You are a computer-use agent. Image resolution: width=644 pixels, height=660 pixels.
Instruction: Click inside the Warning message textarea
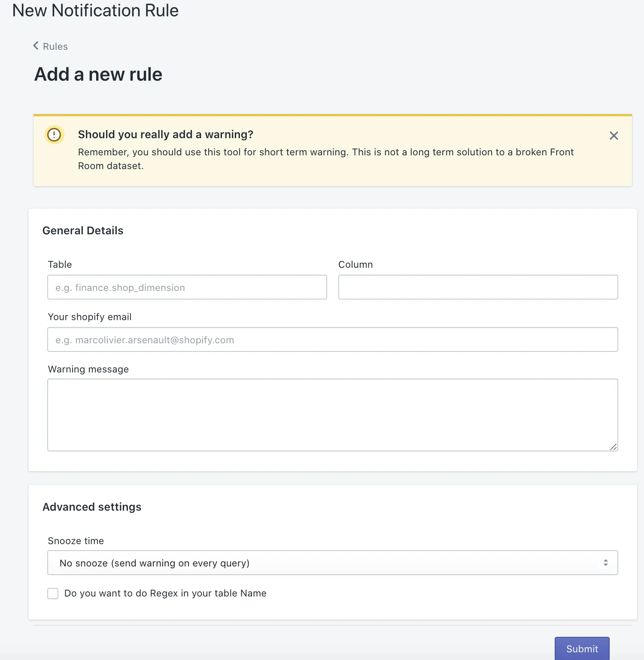pyautogui.click(x=333, y=415)
